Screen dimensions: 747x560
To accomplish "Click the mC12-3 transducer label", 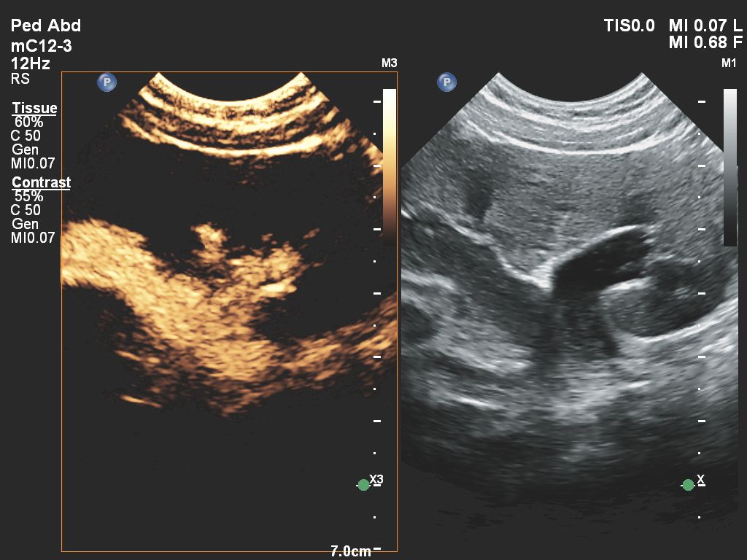I will click(42, 46).
